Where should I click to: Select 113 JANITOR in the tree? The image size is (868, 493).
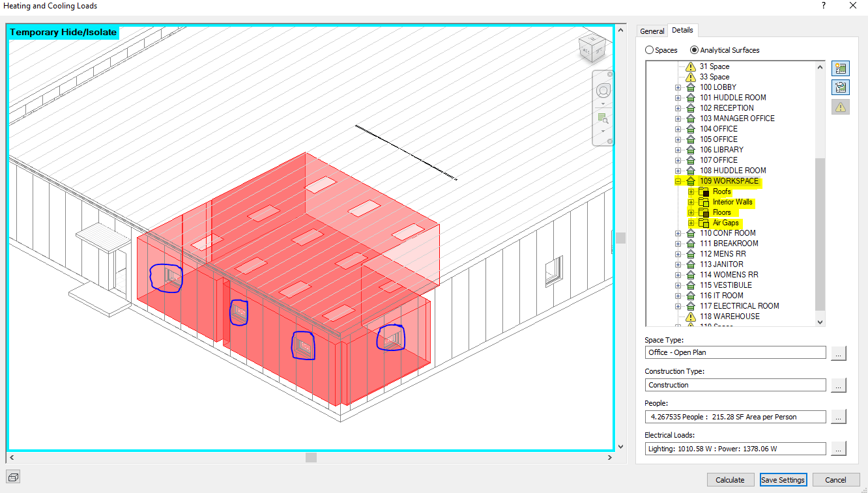coord(721,264)
